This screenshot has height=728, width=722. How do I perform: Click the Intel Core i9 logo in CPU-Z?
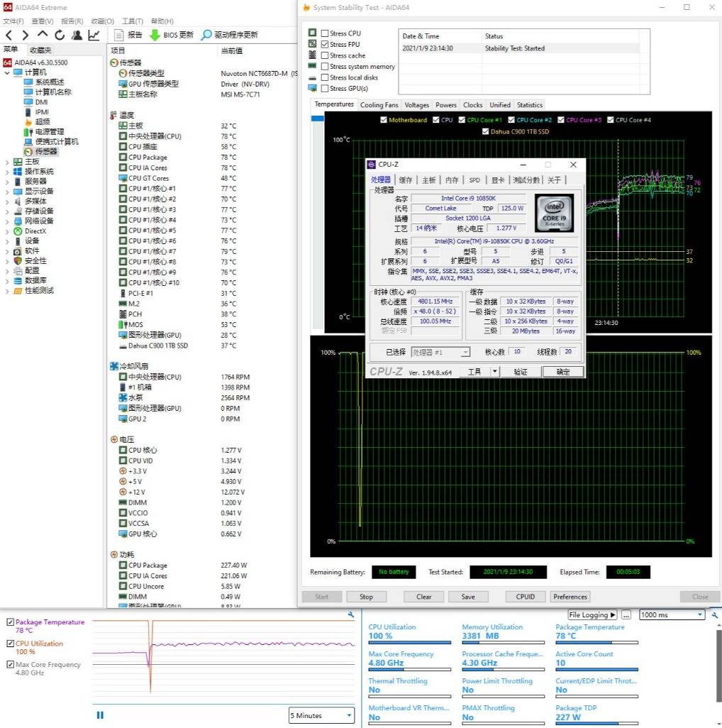554,213
